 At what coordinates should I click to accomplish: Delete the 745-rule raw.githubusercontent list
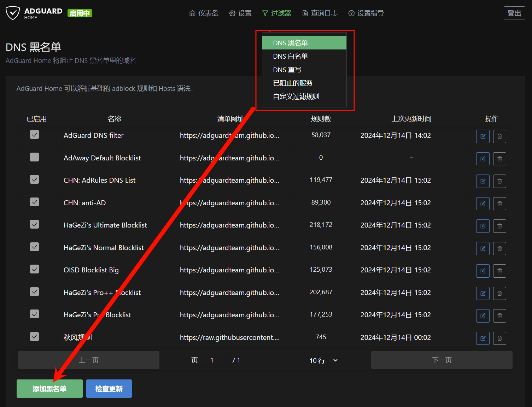coord(499,338)
